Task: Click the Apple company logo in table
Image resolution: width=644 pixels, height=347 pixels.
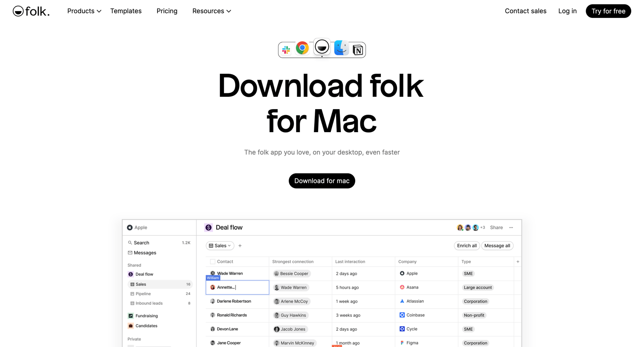Action: point(402,274)
